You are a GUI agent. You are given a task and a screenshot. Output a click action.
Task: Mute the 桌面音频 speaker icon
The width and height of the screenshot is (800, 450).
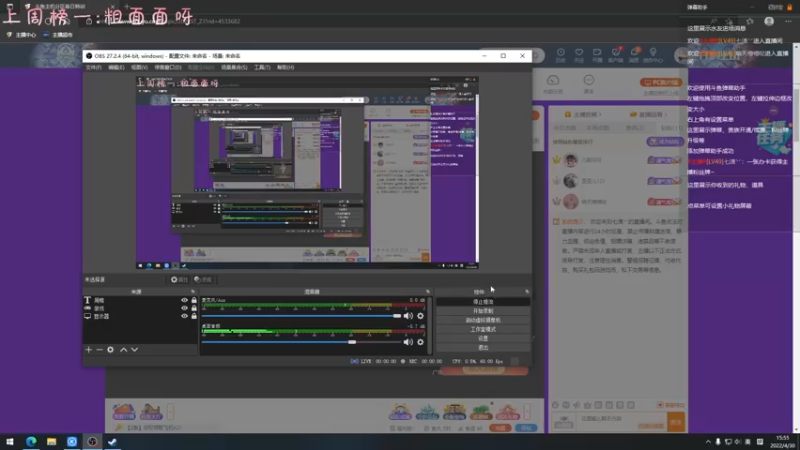pyautogui.click(x=408, y=342)
